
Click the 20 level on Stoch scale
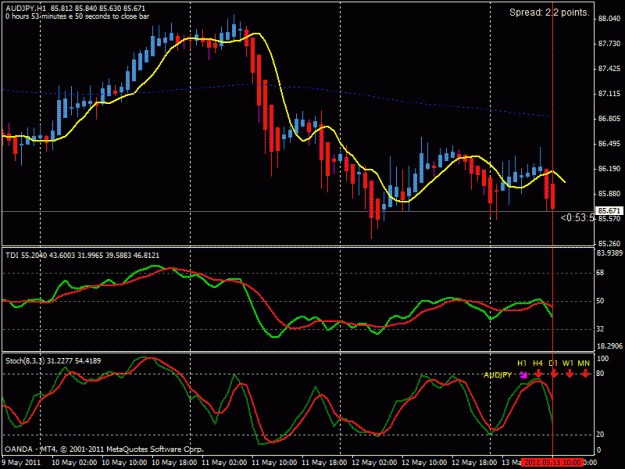[x=600, y=435]
